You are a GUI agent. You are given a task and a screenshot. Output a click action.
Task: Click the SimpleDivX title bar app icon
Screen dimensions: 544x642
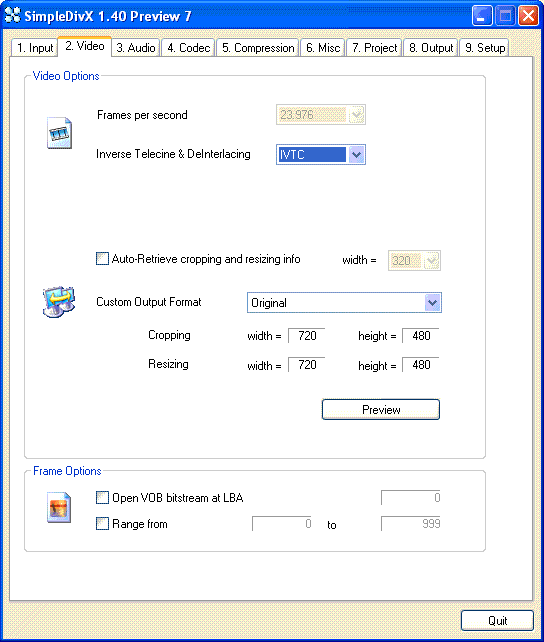click(x=12, y=16)
